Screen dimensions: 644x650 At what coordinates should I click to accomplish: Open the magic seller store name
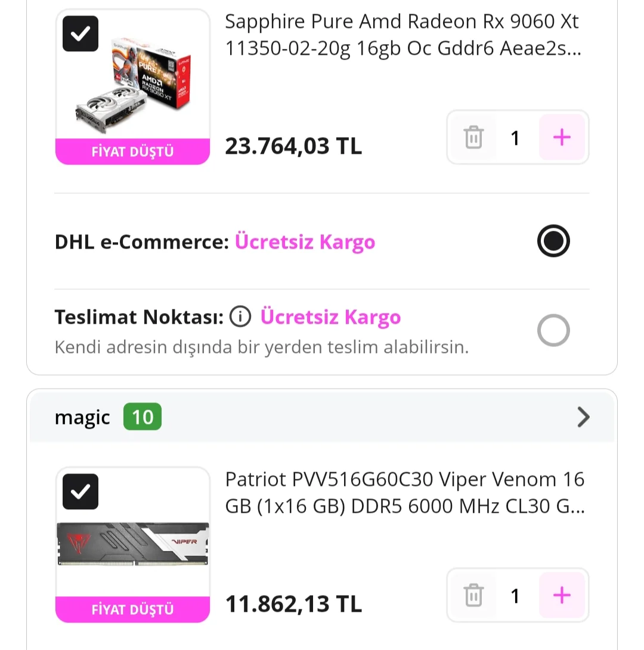[82, 417]
